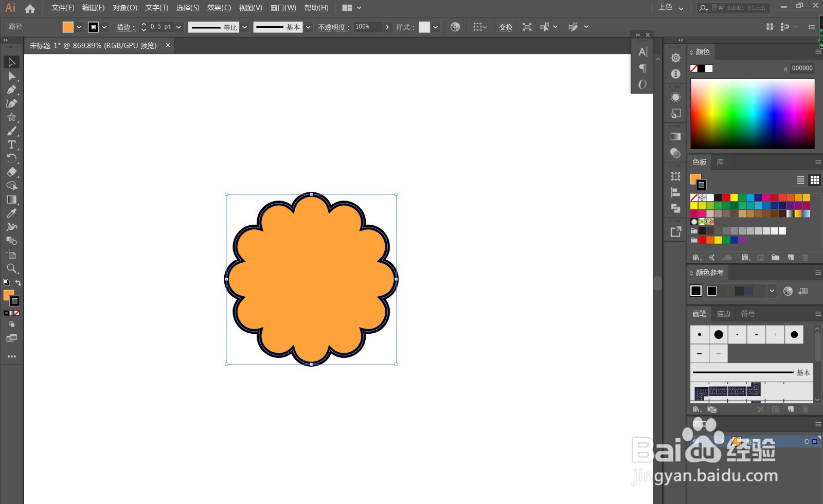The height and width of the screenshot is (504, 823).
Task: Switch to the 描边 panel tab
Action: [x=724, y=314]
